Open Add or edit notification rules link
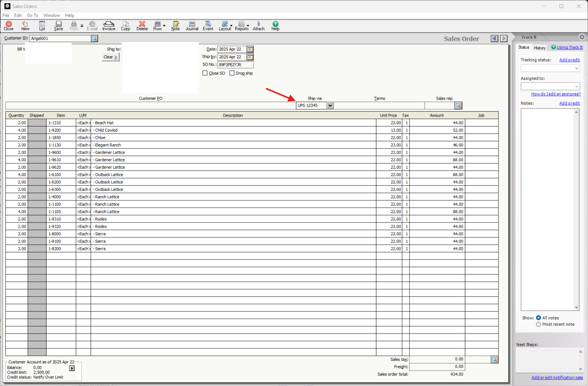Viewport: 588px width, 386px height. 557,377
